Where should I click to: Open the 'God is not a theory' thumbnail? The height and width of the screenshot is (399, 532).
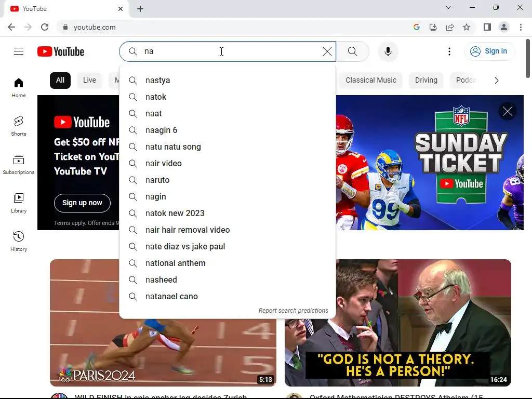397,323
